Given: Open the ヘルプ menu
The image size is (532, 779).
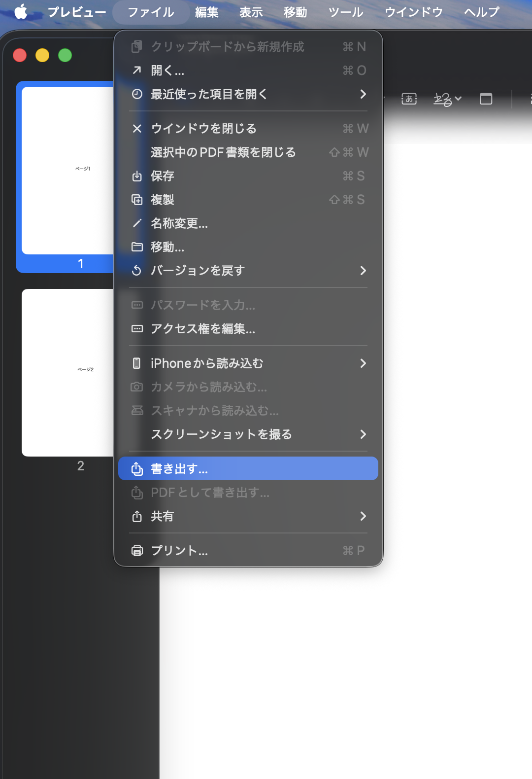Looking at the screenshot, I should pyautogui.click(x=482, y=12).
